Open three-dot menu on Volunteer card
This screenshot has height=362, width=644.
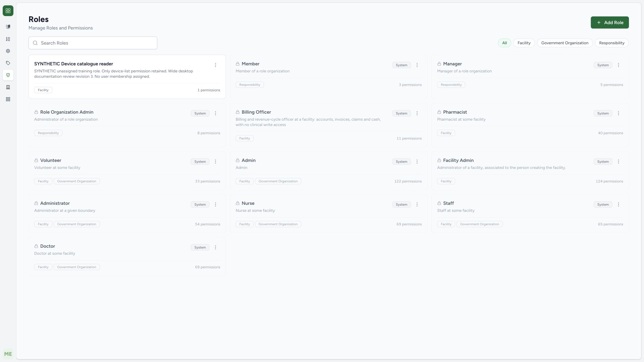[215, 162]
